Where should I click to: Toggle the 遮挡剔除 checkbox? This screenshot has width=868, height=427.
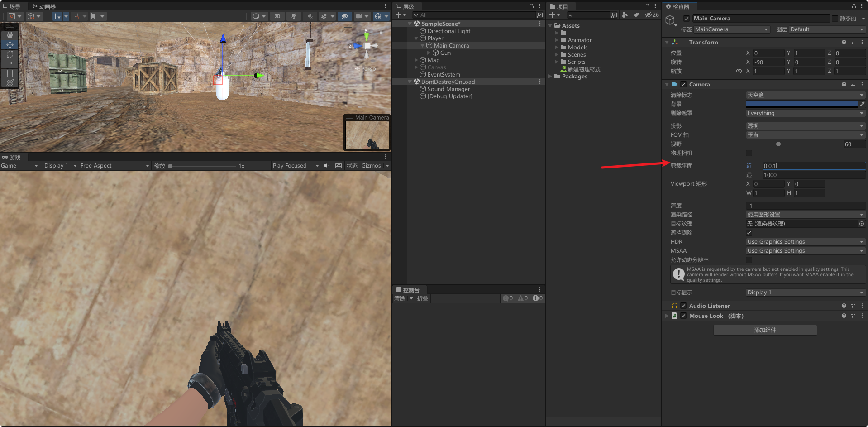coord(749,233)
